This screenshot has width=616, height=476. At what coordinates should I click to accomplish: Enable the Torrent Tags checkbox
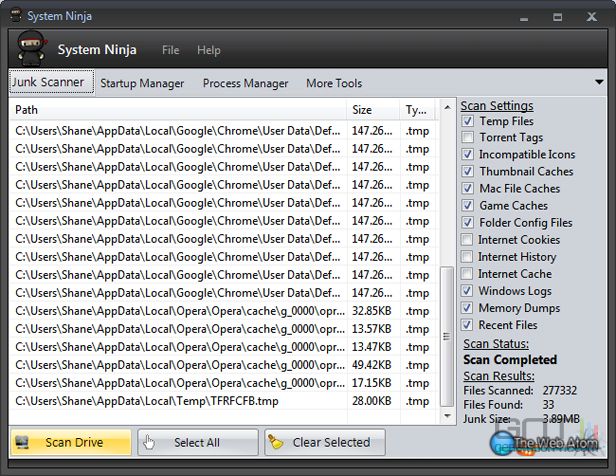pyautogui.click(x=468, y=137)
